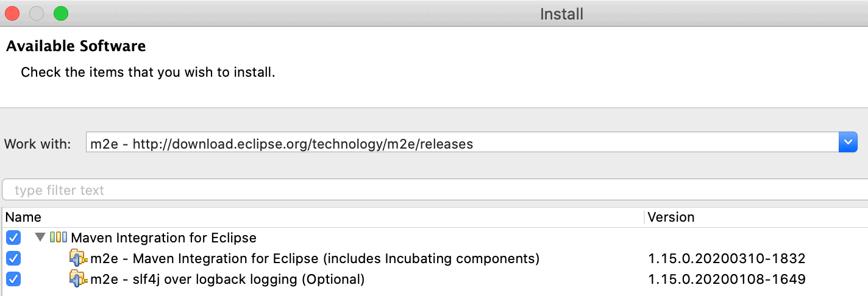Click version 1.15.0.20200108-1649 cell
This screenshot has height=296, width=868.
click(x=727, y=279)
